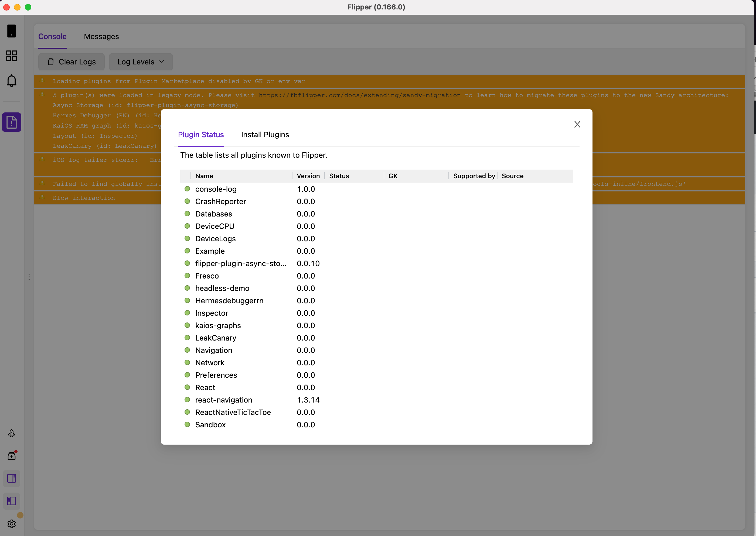This screenshot has height=536, width=756.
Task: Click the Version column header
Action: click(x=308, y=176)
